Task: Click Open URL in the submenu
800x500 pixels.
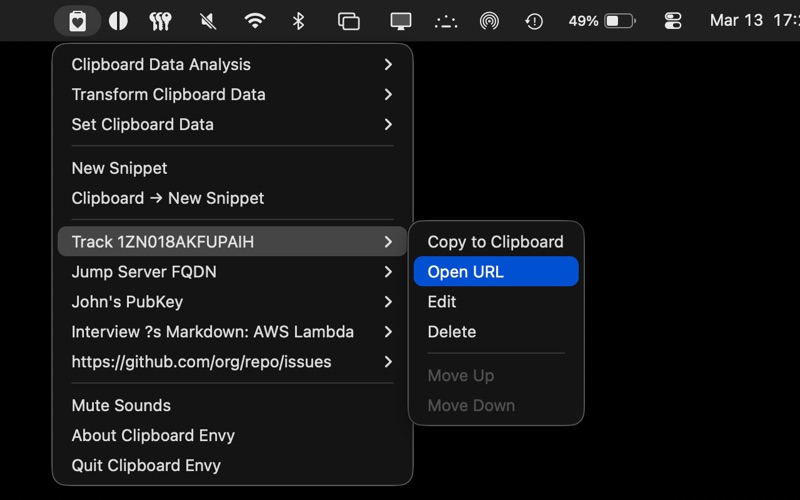Action: point(496,271)
